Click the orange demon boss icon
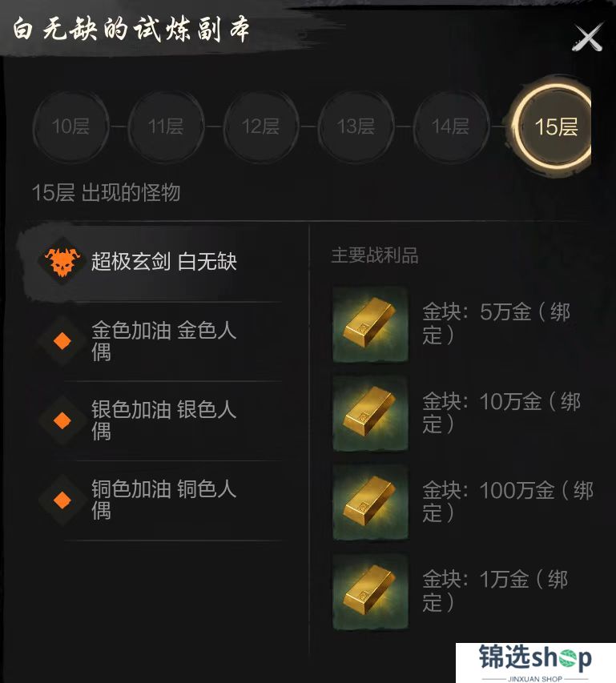Image resolution: width=616 pixels, height=683 pixels. pyautogui.click(x=62, y=262)
